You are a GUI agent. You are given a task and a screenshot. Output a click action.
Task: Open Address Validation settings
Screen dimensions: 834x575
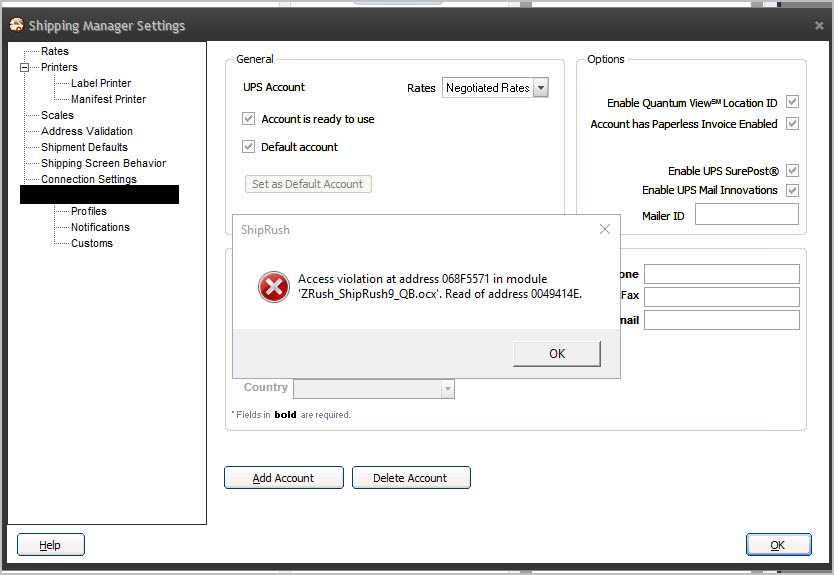click(x=87, y=131)
